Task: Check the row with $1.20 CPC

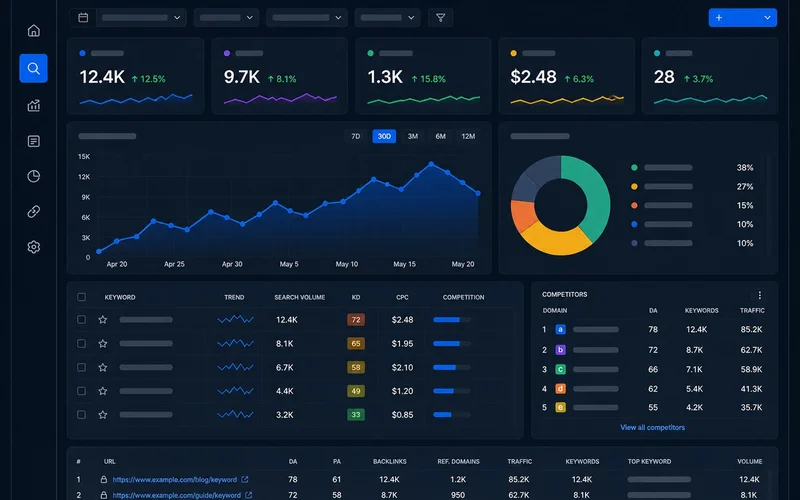Action: pyautogui.click(x=81, y=391)
